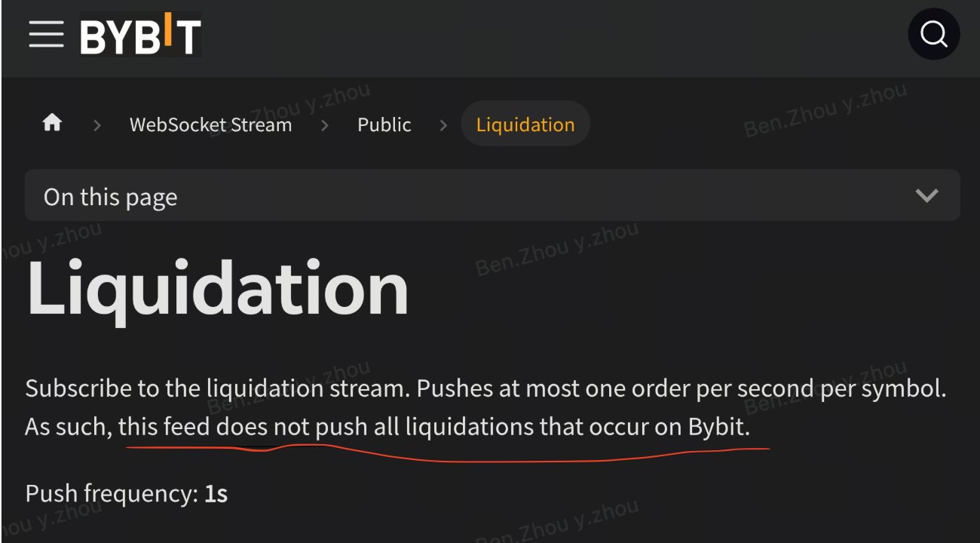This screenshot has width=980, height=543.
Task: Select the Public breadcrumb item
Action: (384, 124)
